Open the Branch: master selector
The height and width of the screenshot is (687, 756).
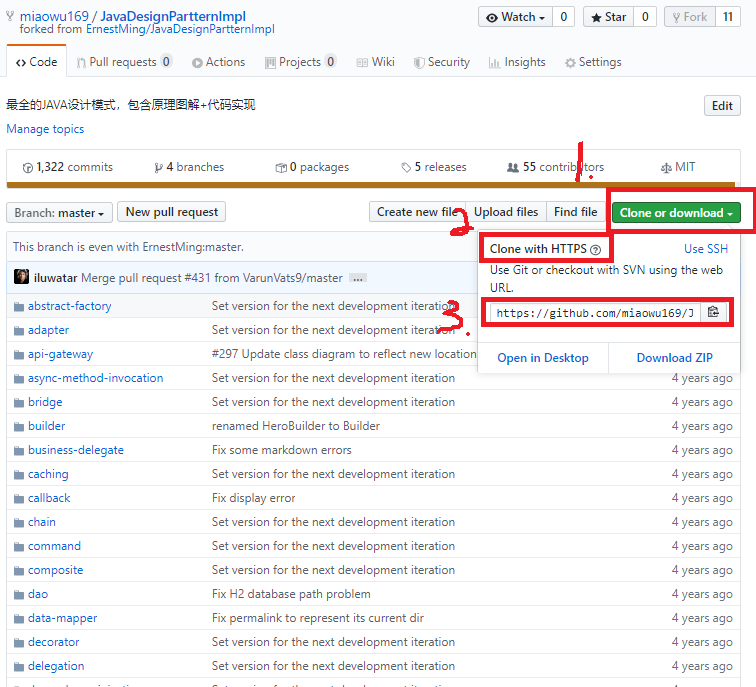[x=59, y=213]
